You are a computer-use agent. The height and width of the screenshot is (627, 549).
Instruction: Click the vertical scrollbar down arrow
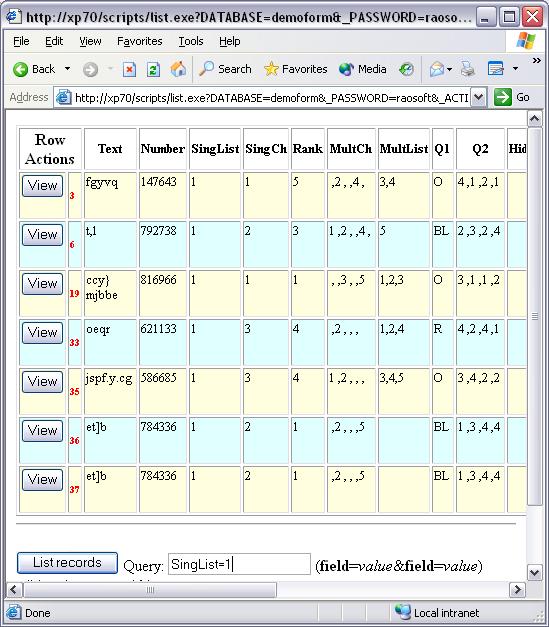coord(535,573)
